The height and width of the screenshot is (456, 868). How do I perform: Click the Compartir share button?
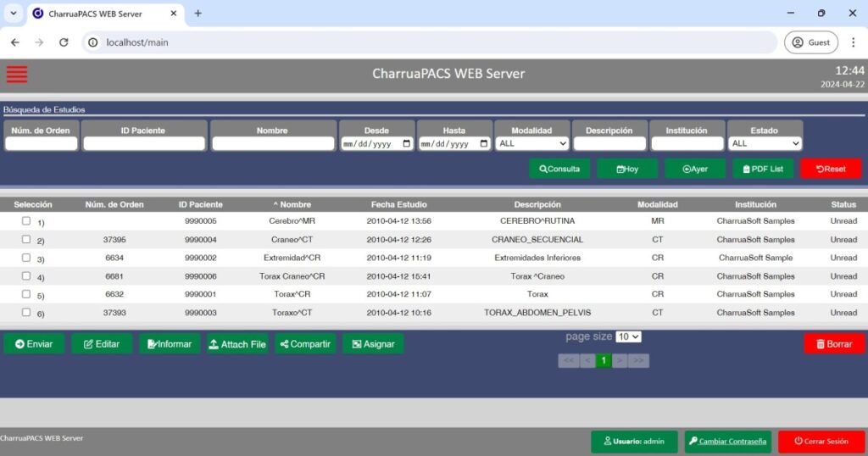305,344
